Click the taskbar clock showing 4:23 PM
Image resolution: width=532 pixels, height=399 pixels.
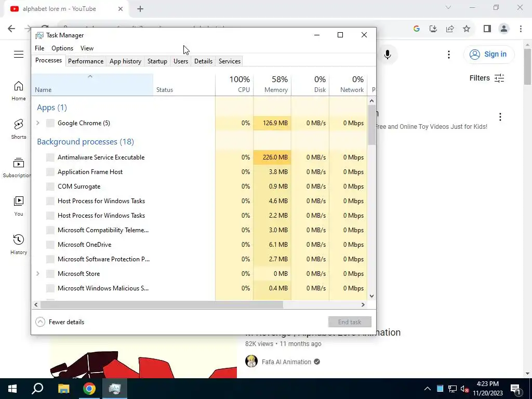coord(487,389)
